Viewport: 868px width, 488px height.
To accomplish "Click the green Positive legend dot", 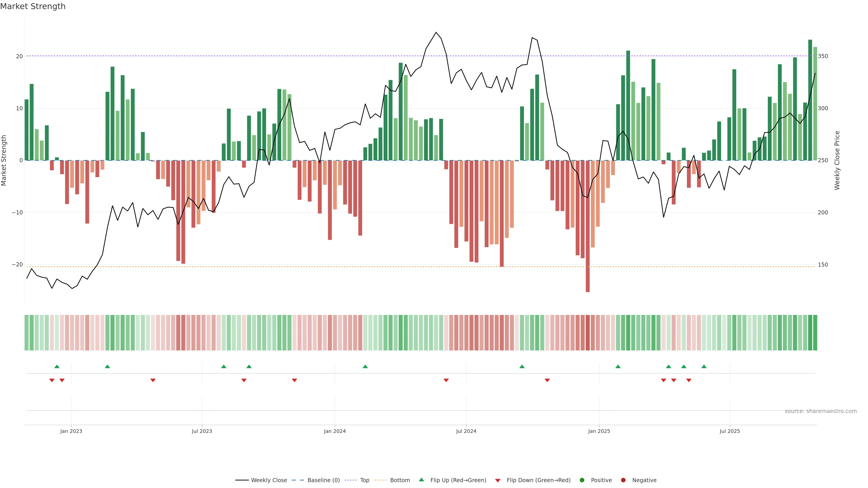I will click(582, 480).
